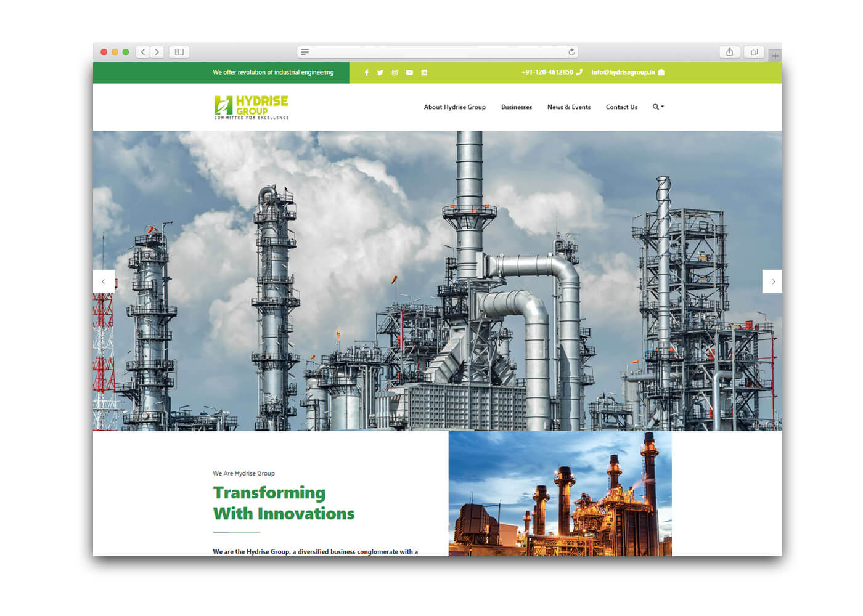This screenshot has height=616, width=863.
Task: Open the browser share button
Action: pos(729,52)
